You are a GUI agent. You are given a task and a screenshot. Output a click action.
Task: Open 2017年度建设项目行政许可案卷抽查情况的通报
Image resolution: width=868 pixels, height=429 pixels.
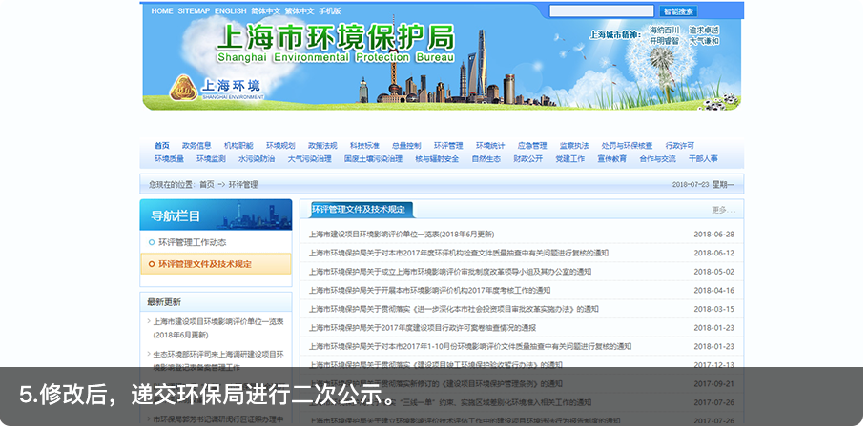423,328
